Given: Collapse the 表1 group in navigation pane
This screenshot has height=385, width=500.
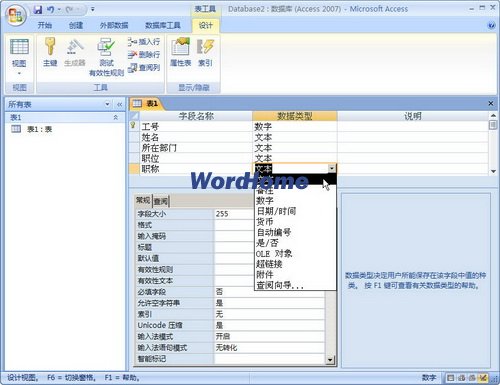Looking at the screenshot, I should click(x=116, y=117).
